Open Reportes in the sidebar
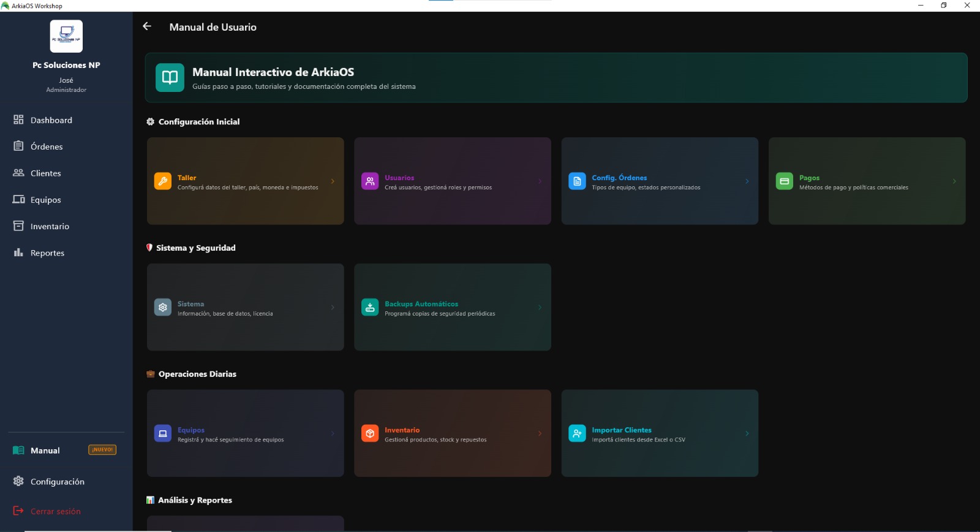Viewport: 980px width, 532px height. 47,253
